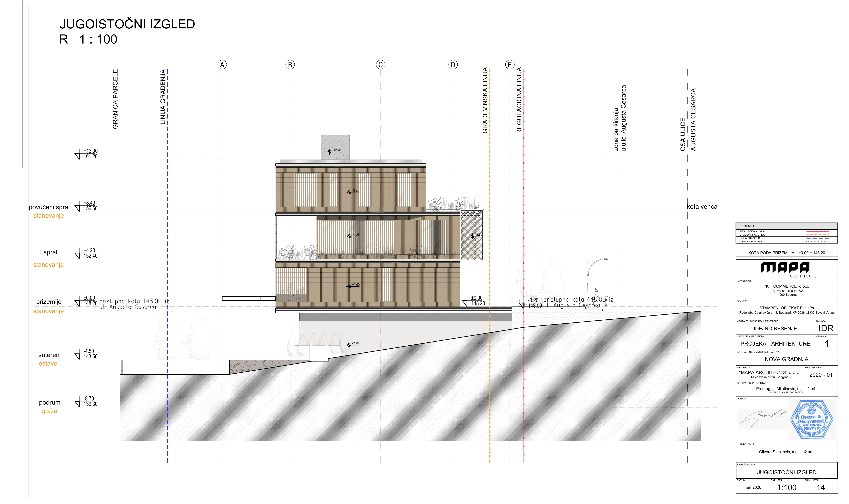
Task: Click the vertical 'GRAĐEVINSKA LINIJA' label
Action: click(485, 100)
